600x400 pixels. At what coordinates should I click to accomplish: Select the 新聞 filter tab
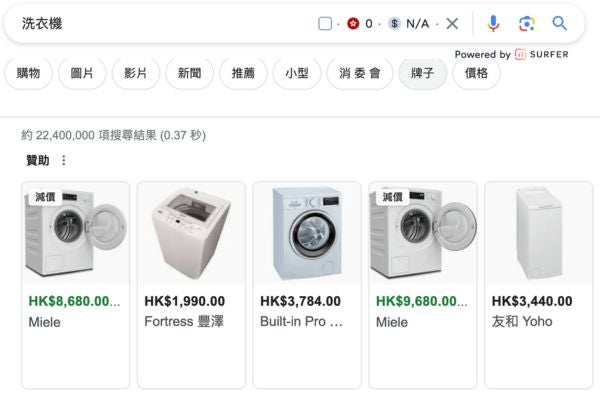click(x=189, y=73)
